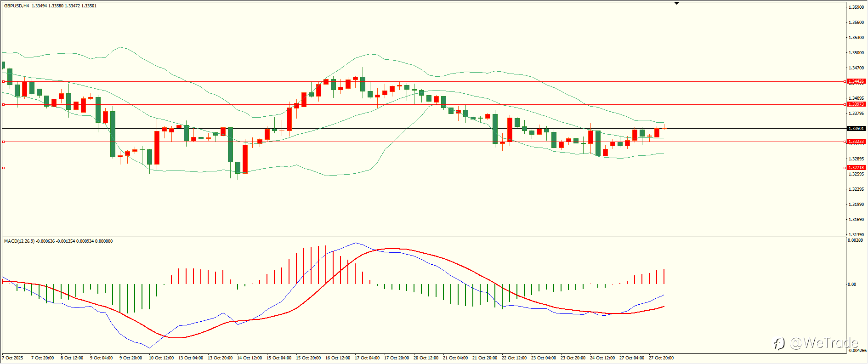The image size is (868, 364).
Task: Click the MACD(12,26,9) indicator label
Action: [x=19, y=241]
